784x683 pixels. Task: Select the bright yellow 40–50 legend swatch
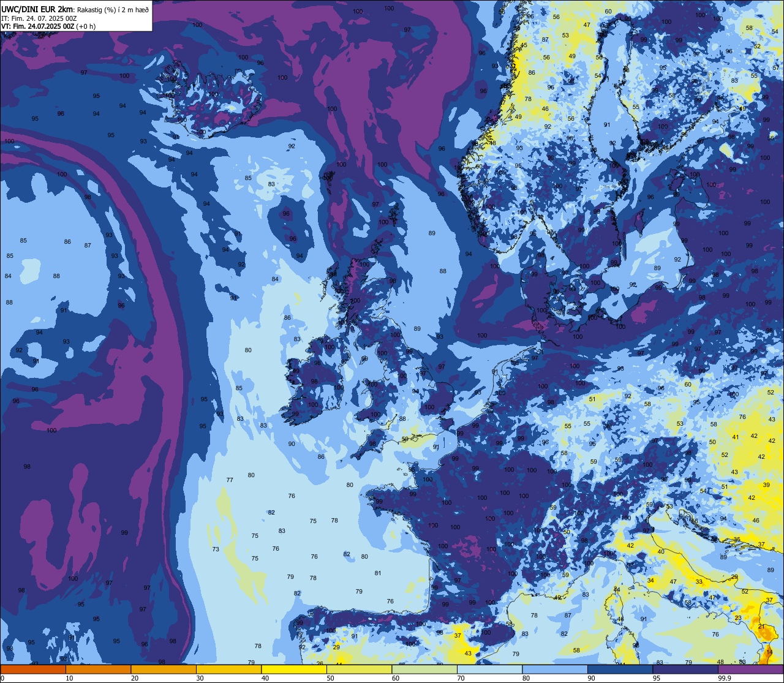click(x=294, y=669)
